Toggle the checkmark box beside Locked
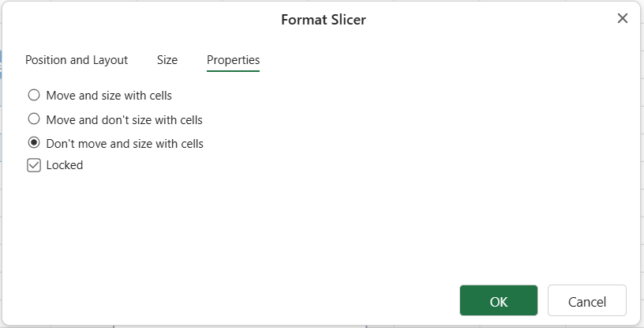 click(34, 165)
